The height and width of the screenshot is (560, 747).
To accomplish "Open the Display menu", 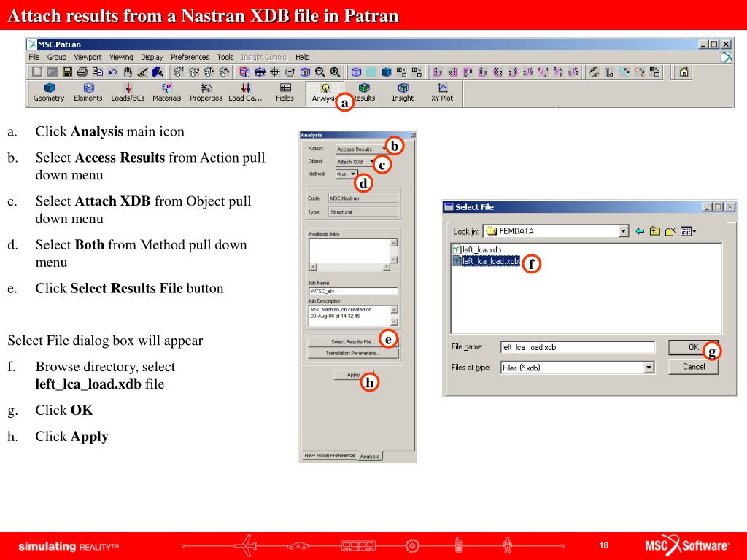I will point(152,57).
